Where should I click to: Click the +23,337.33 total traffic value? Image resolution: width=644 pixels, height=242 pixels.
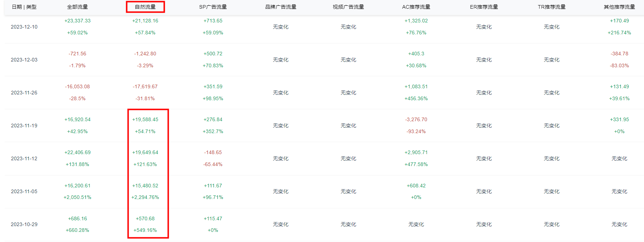point(77,21)
